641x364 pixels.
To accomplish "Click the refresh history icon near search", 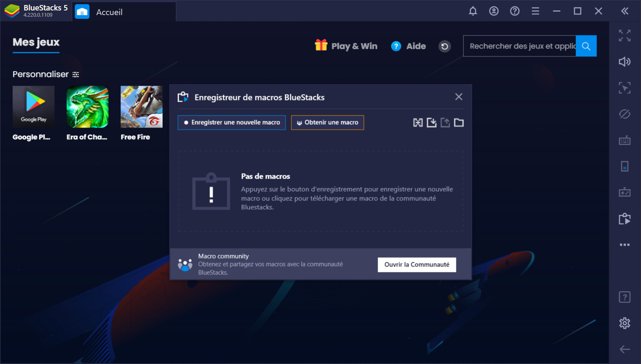I will [x=445, y=46].
